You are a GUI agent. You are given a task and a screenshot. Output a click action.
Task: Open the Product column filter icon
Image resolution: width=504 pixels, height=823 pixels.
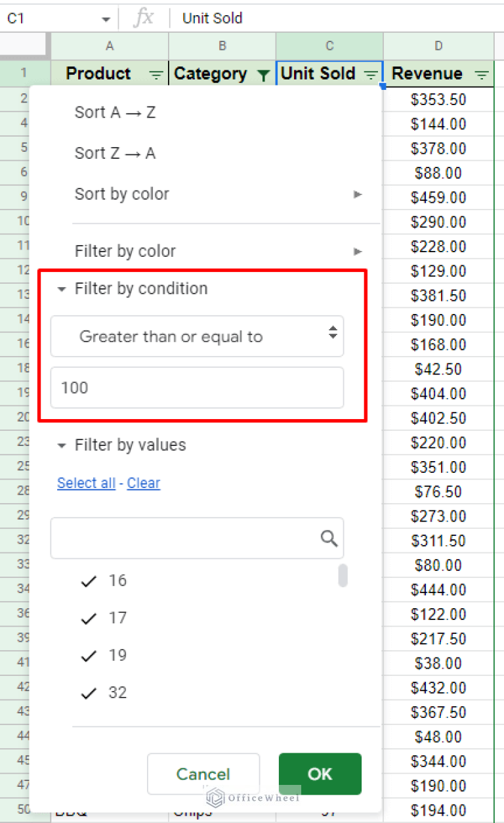[x=157, y=74]
